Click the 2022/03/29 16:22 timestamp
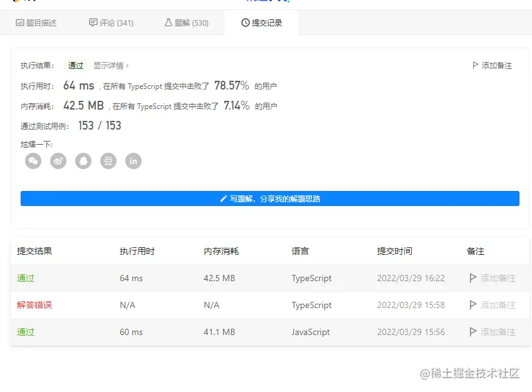Screen dimensions: 532x392 pos(411,278)
